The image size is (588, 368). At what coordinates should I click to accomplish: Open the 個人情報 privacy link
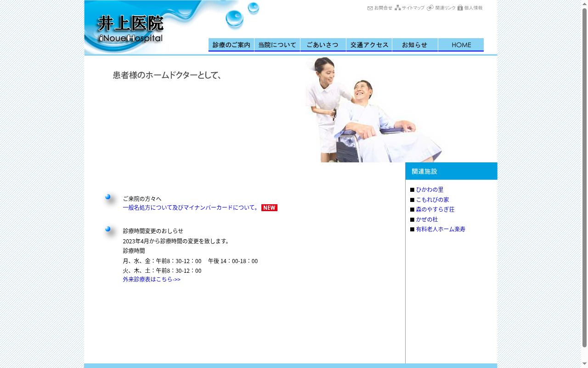473,8
